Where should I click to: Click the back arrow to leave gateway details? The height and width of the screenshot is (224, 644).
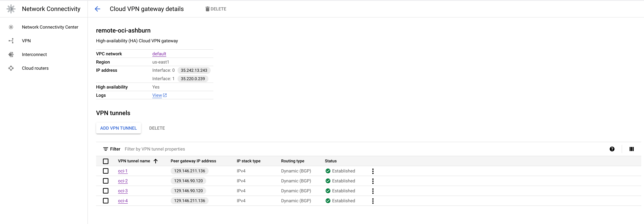97,9
